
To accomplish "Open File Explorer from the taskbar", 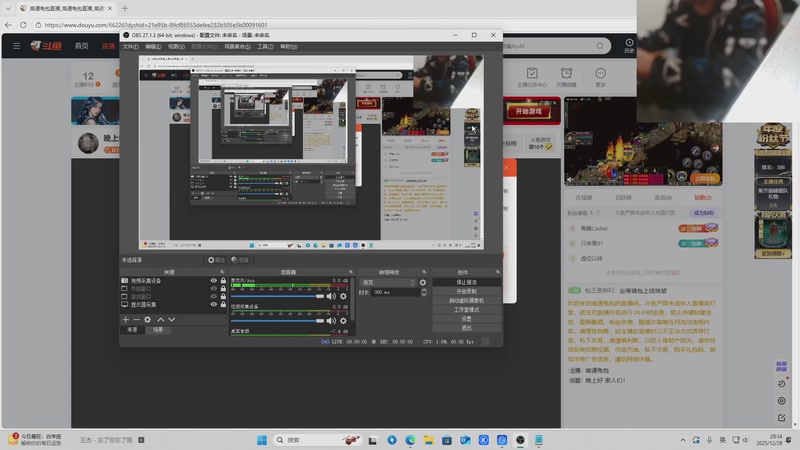I will click(429, 440).
